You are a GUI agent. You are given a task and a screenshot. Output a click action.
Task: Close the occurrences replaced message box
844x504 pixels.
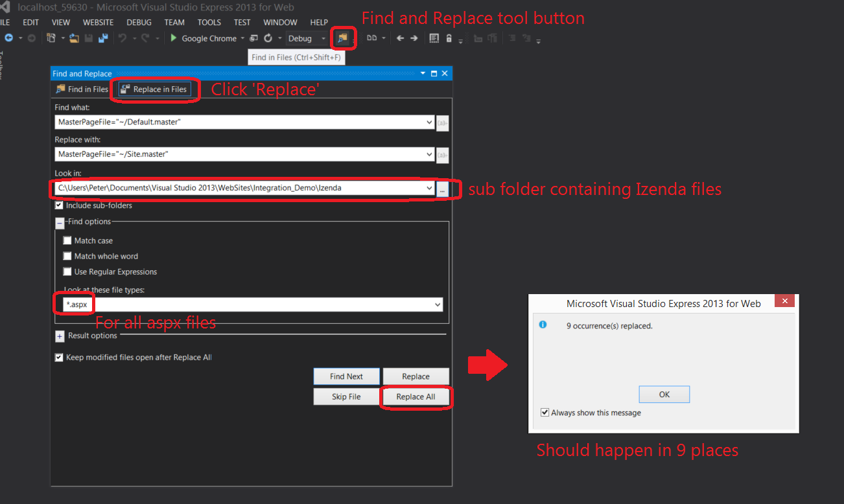[785, 301]
